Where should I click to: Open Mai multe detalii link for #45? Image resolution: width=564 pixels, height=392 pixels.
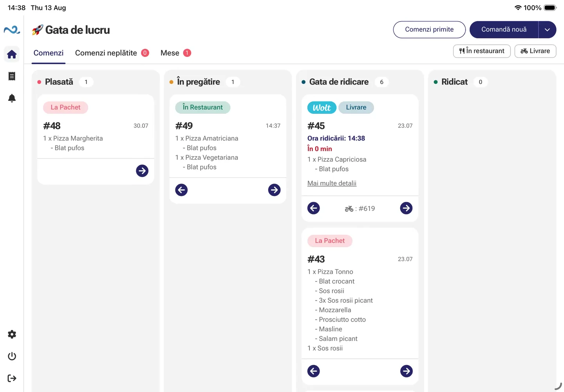pos(332,183)
